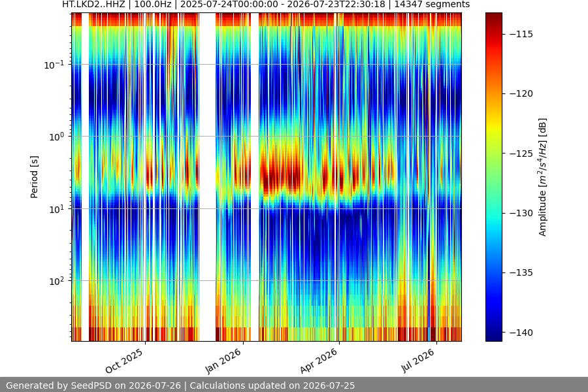Click the 10^0 period tick label
This screenshot has width=588, height=392.
click(x=56, y=137)
